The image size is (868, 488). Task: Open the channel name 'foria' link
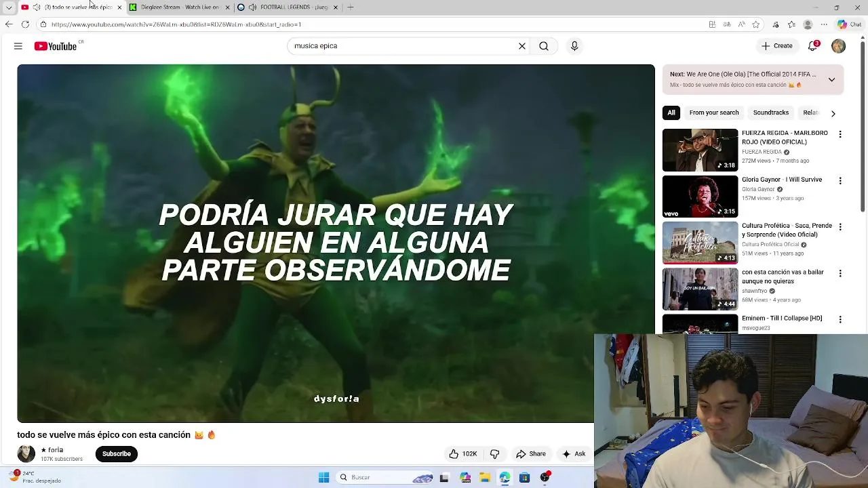[x=52, y=450]
